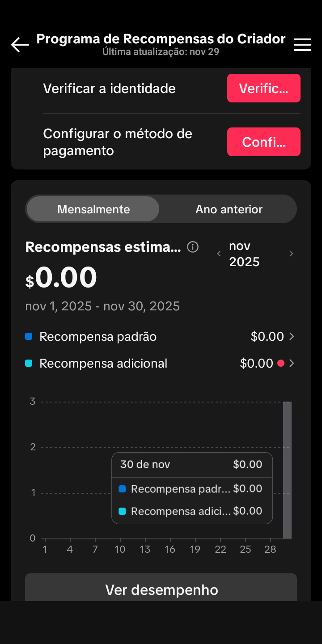Tap the highlighted day 30 chart bar
Image resolution: width=322 pixels, height=644 pixels.
pos(287,470)
